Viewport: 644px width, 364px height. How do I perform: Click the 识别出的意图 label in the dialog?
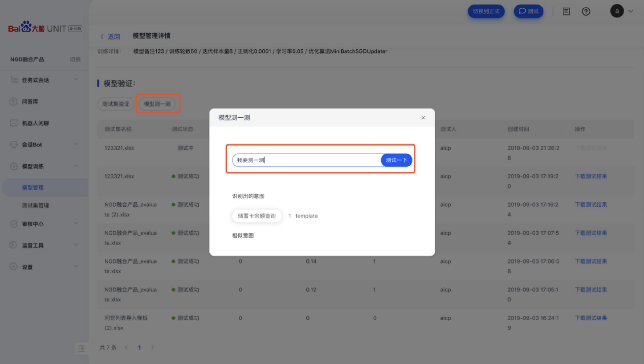pos(248,196)
